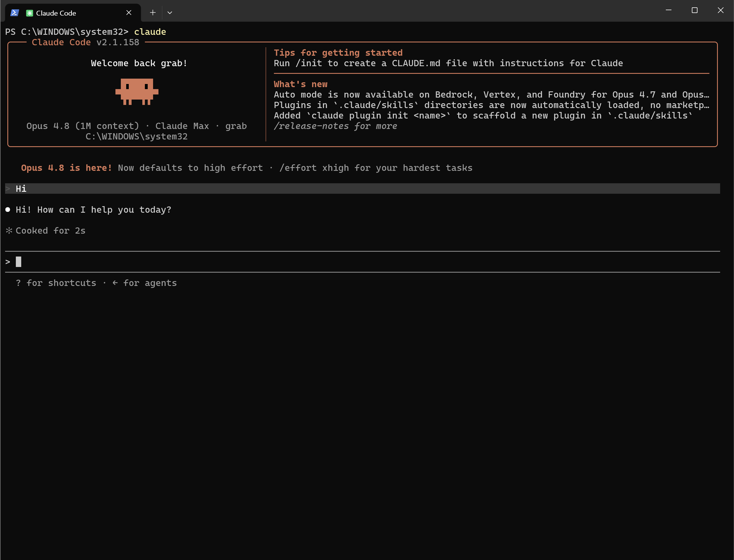Click the 'Added claude plugin init' line
Viewport: 734px width, 560px height.
click(483, 116)
